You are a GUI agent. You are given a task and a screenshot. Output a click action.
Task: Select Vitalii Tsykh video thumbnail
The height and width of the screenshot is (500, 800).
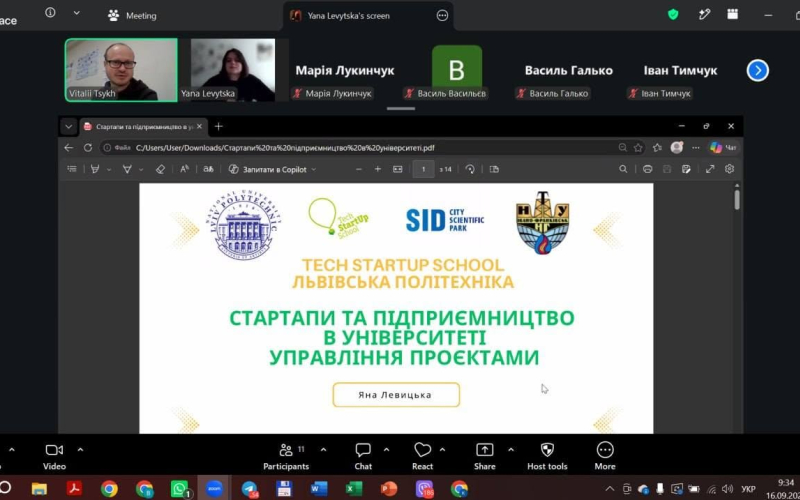coord(121,70)
